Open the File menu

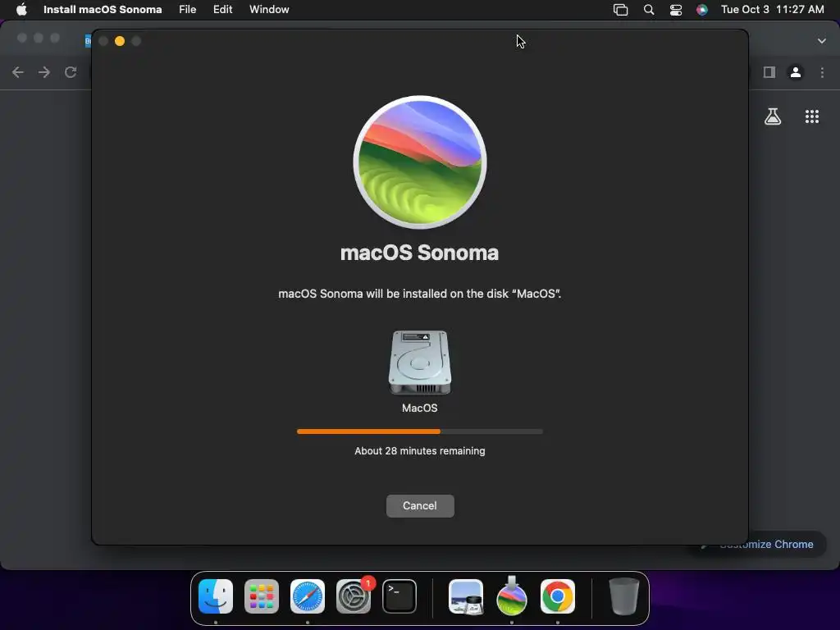[188, 10]
